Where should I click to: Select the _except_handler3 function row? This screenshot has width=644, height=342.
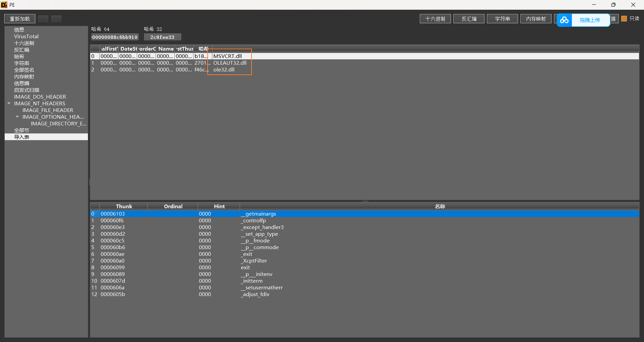pos(365,227)
